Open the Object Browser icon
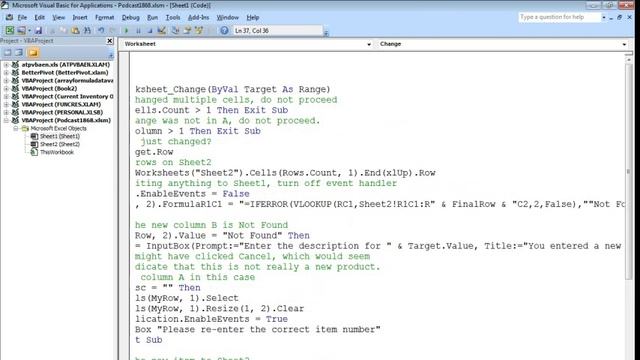The height and width of the screenshot is (360, 640). (x=199, y=31)
